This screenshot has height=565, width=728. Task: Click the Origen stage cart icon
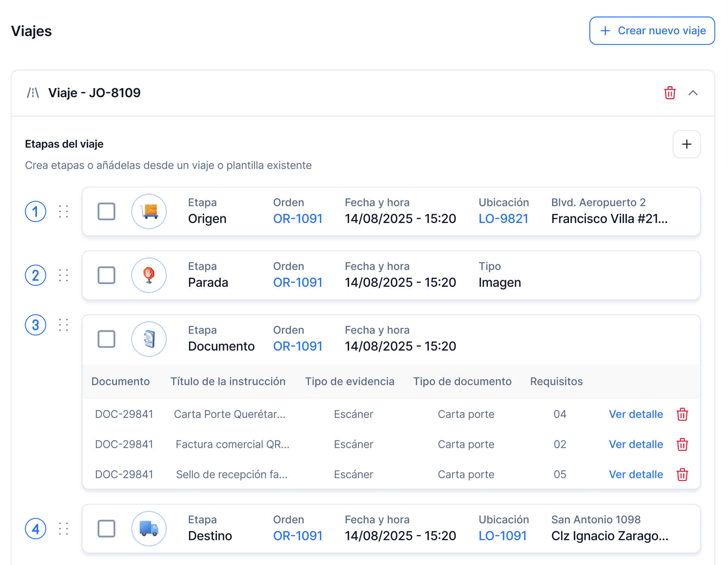click(x=149, y=211)
